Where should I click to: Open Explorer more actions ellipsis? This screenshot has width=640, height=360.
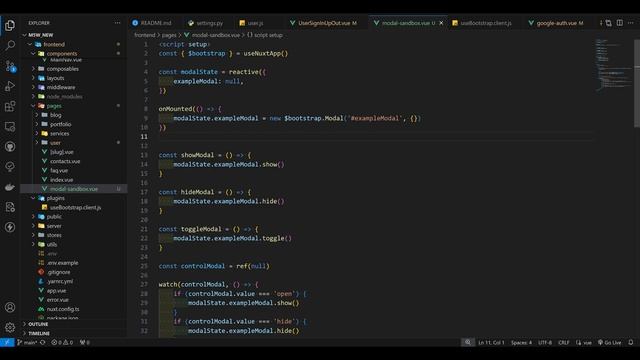coord(118,23)
